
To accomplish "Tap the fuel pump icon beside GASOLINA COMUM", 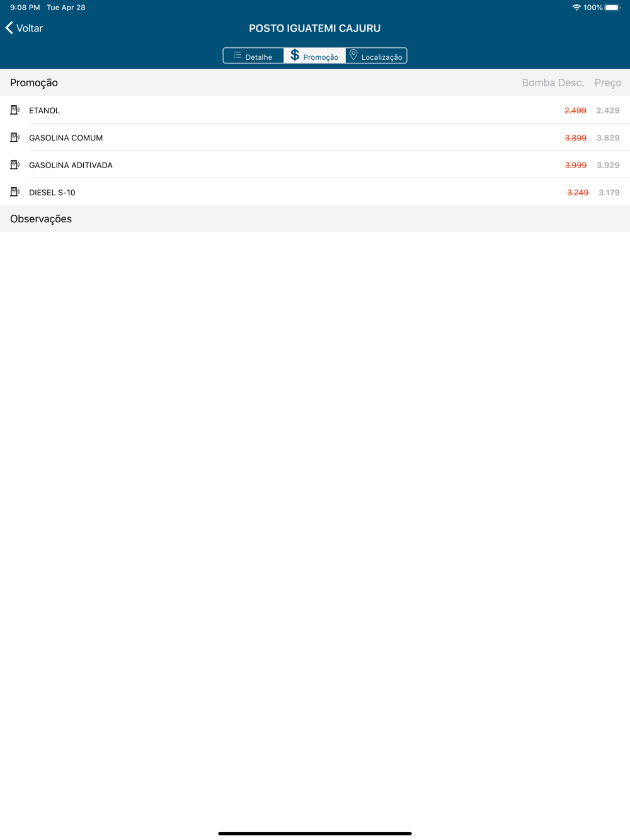I will point(14,137).
